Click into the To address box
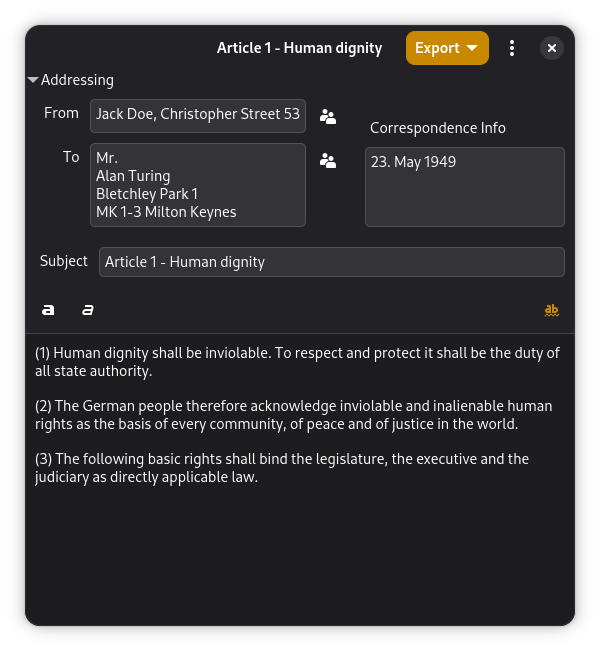Viewport: 600px width, 651px height. coord(198,185)
